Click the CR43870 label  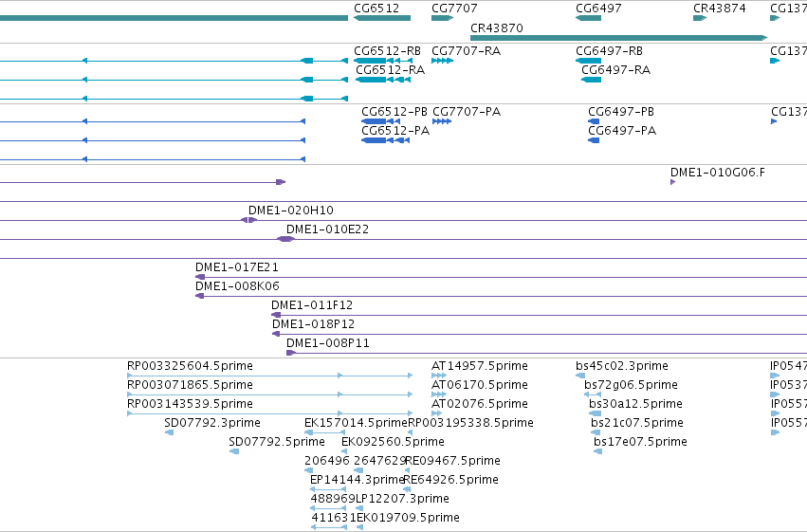click(497, 28)
